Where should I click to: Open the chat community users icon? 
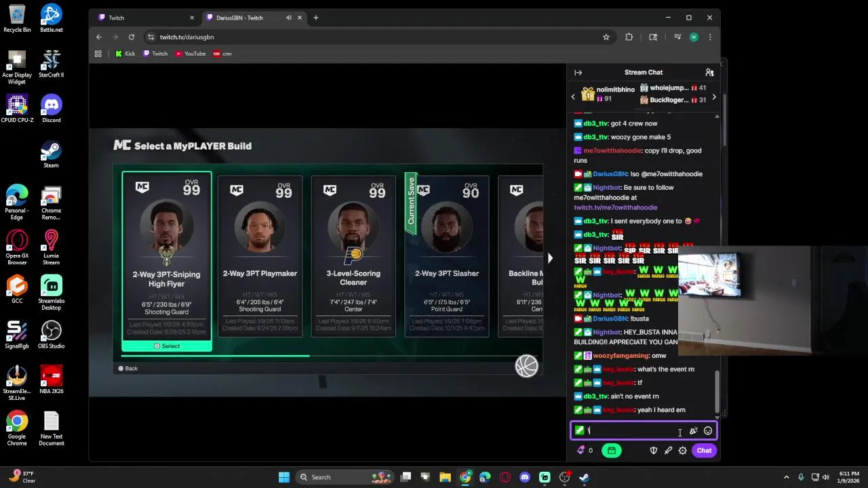[709, 73]
